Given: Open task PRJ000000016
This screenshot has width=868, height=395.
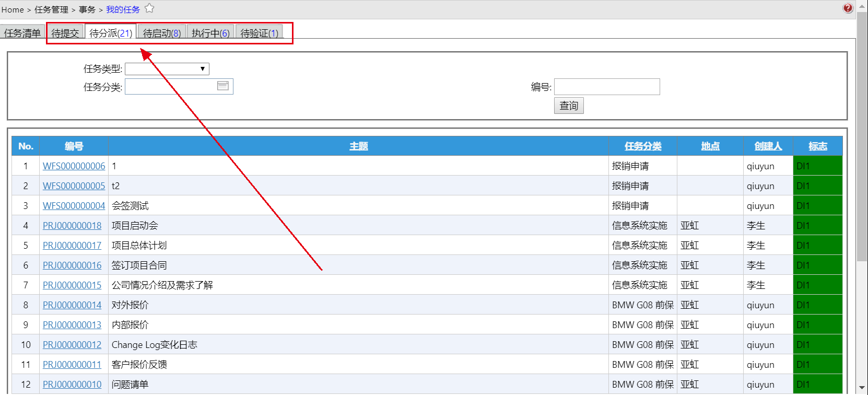Looking at the screenshot, I should point(72,265).
